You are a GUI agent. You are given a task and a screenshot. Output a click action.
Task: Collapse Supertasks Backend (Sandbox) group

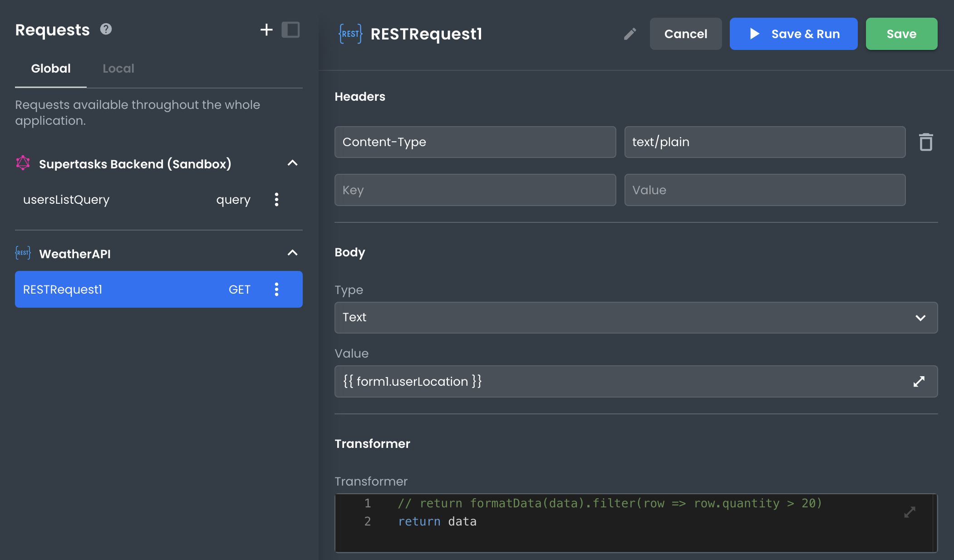click(293, 163)
